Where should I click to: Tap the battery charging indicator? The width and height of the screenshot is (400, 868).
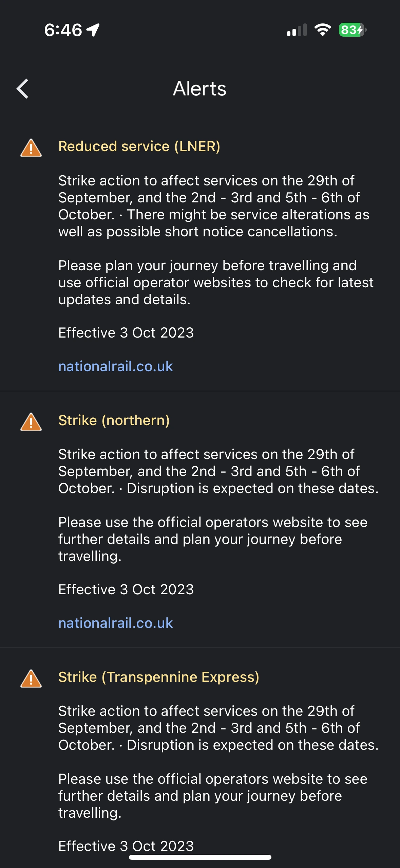tap(352, 30)
